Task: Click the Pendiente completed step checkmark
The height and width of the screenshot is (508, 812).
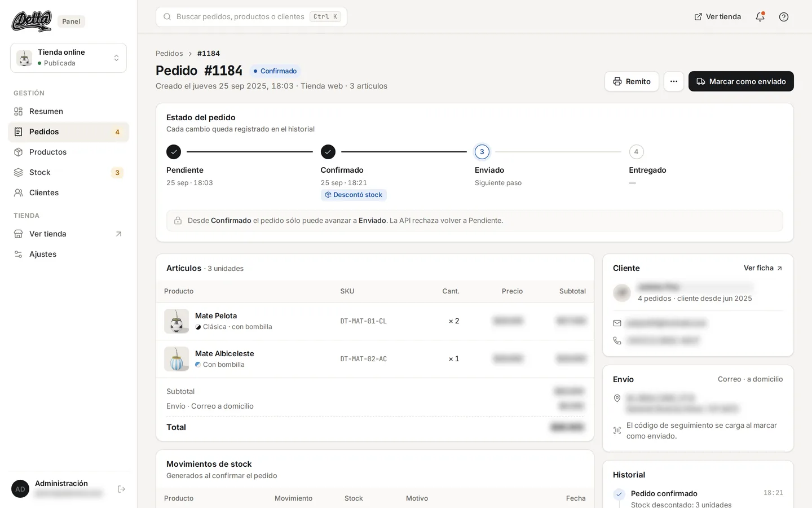Action: click(x=174, y=152)
